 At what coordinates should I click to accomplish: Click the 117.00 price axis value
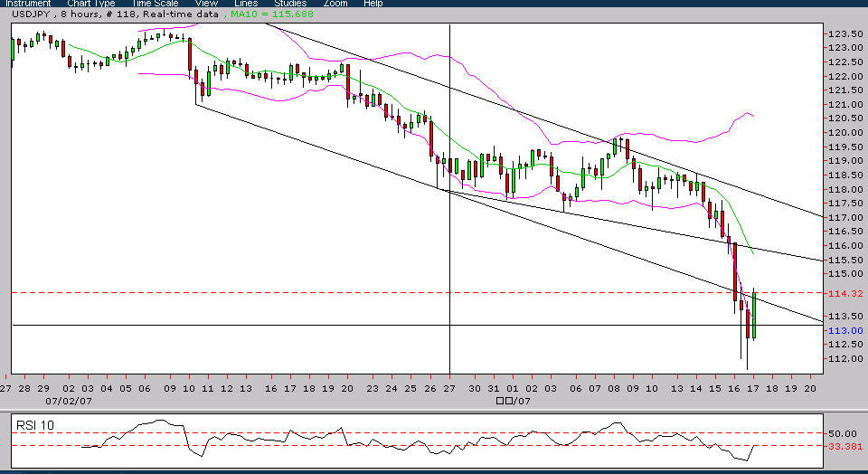(x=844, y=218)
